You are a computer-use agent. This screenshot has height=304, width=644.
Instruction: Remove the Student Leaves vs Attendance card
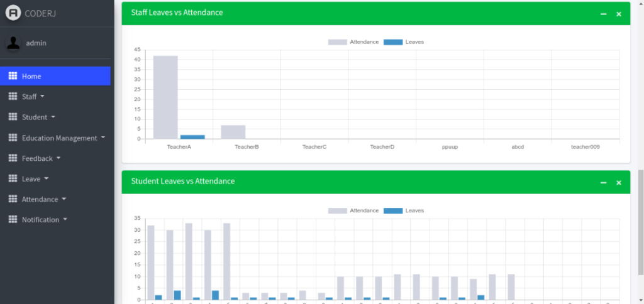pyautogui.click(x=619, y=183)
